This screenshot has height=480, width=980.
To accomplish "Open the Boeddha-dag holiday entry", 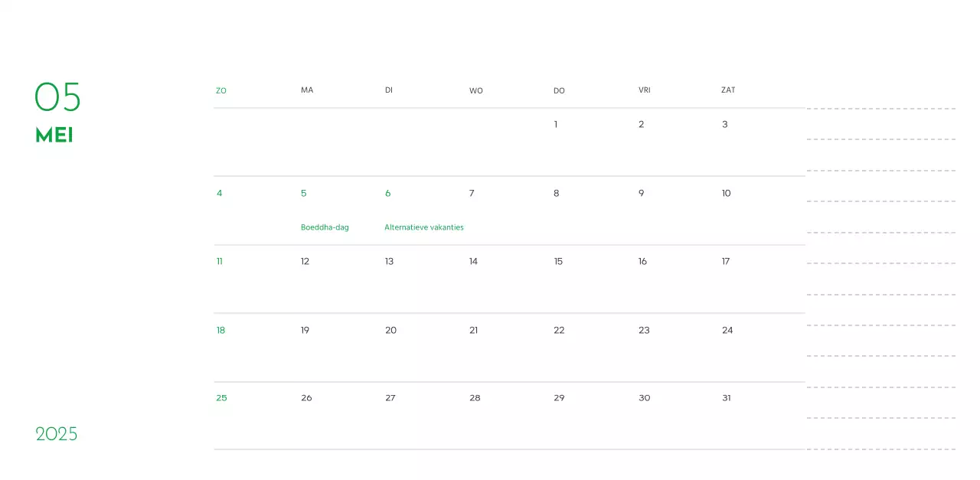I will (325, 227).
